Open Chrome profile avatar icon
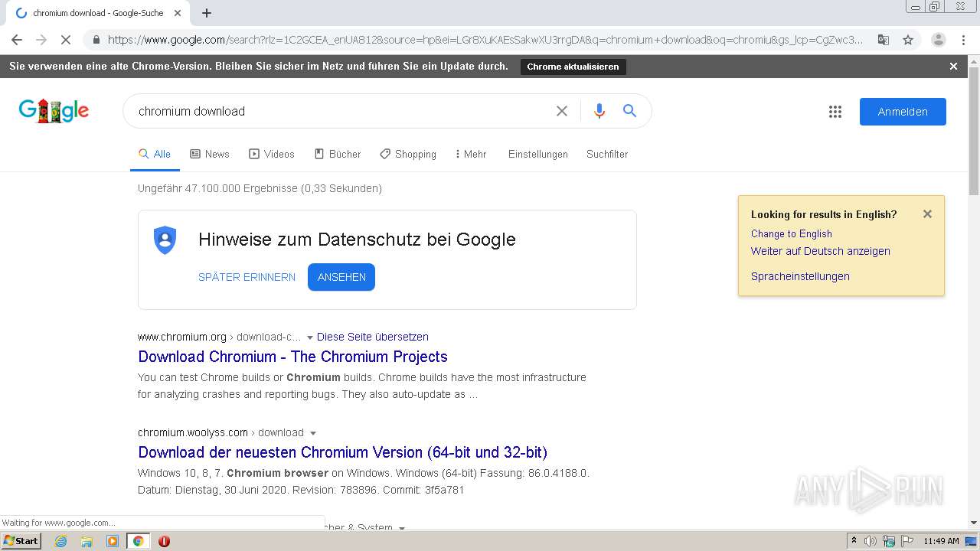Screen dimensions: 980x551 click(x=938, y=40)
